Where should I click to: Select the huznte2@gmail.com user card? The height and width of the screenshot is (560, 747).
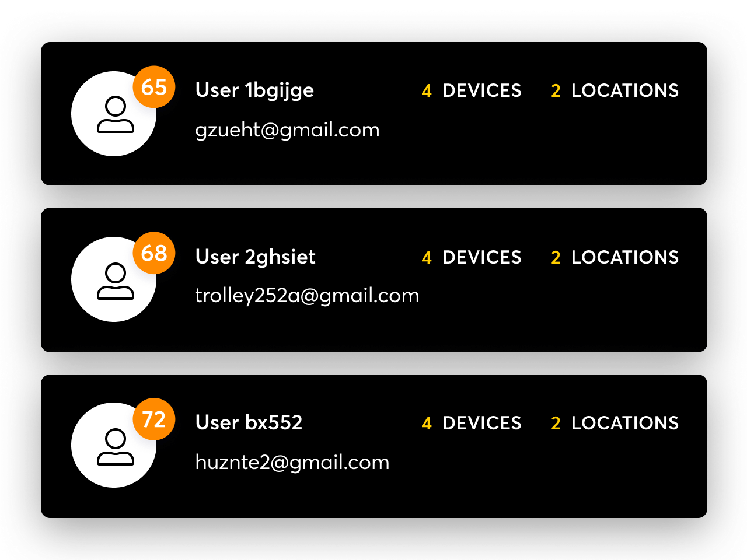click(x=374, y=446)
